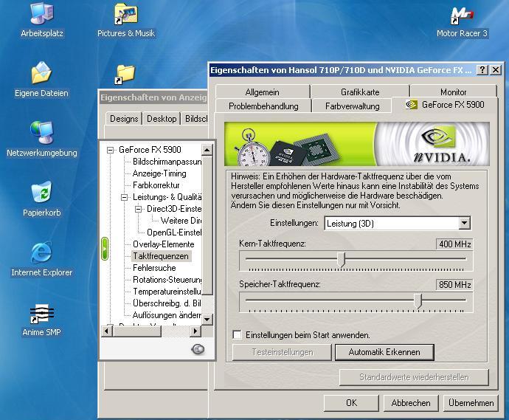Select Desktop tab in Anzeige window
Viewport: 509px width, 420px height.
[x=162, y=119]
